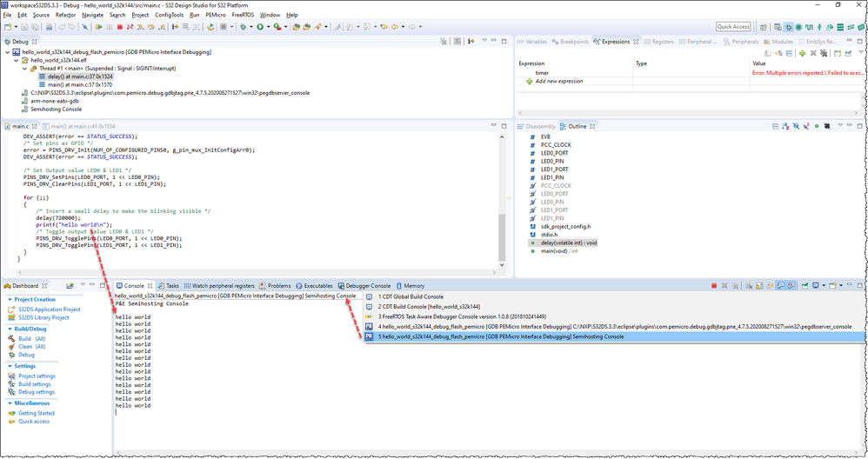Switch to Registers tab

point(658,42)
